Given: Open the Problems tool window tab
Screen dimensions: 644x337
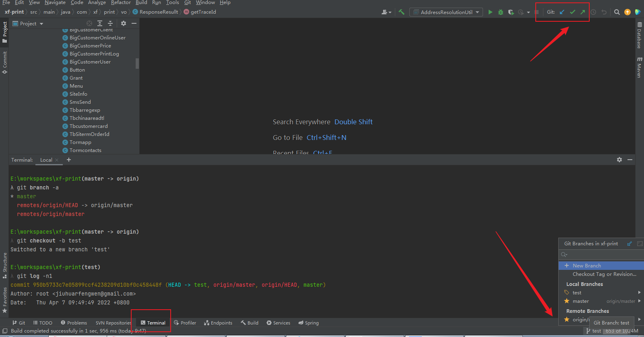Looking at the screenshot, I should click(74, 323).
